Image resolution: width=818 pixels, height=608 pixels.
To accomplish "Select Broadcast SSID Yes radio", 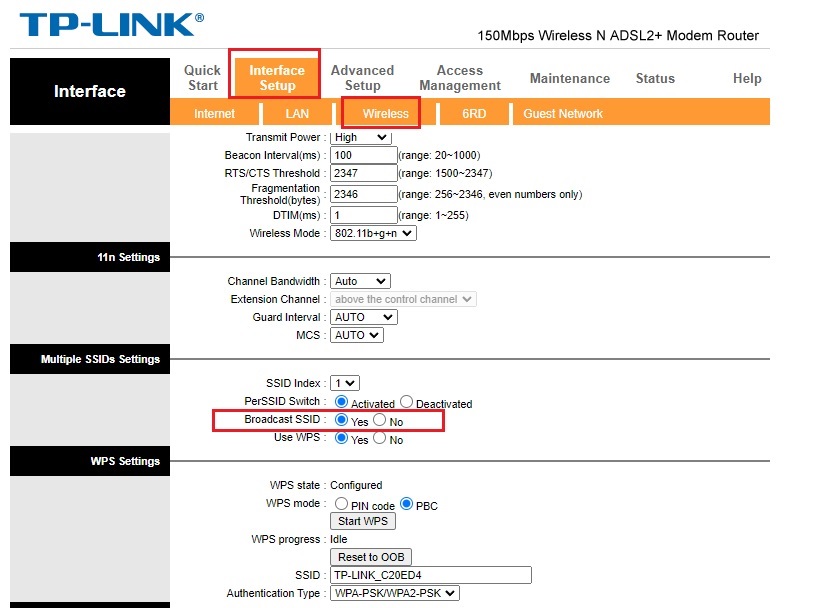I will point(341,420).
